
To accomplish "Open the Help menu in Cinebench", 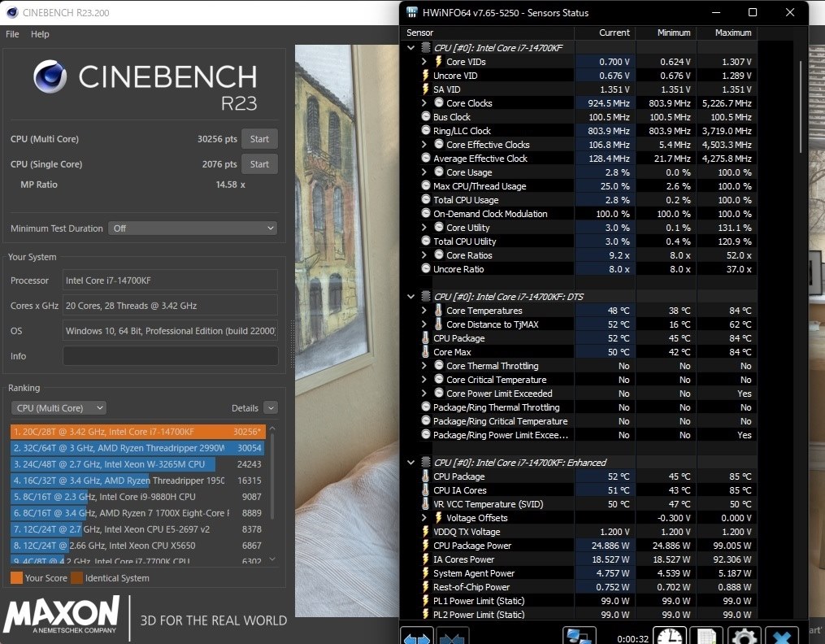I will (40, 33).
